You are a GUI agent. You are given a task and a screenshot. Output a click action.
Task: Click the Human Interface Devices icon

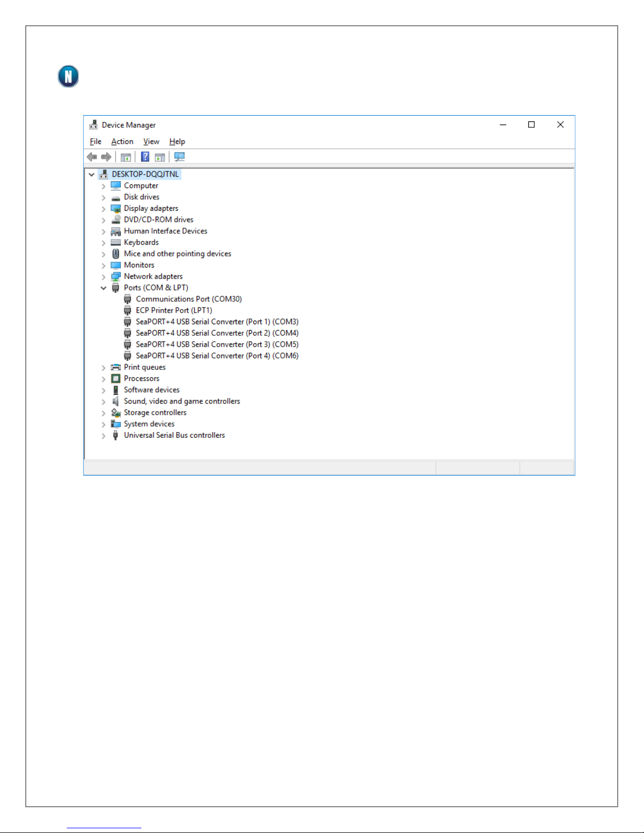pyautogui.click(x=116, y=231)
